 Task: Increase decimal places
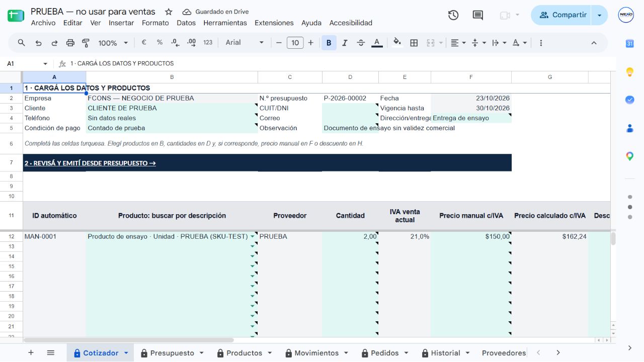click(191, 43)
